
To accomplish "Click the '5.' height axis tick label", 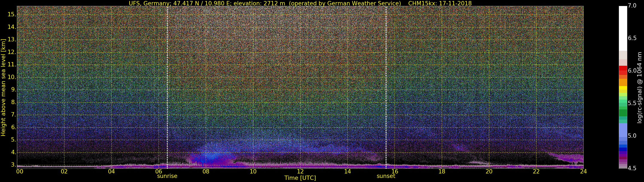I will tap(13, 140).
